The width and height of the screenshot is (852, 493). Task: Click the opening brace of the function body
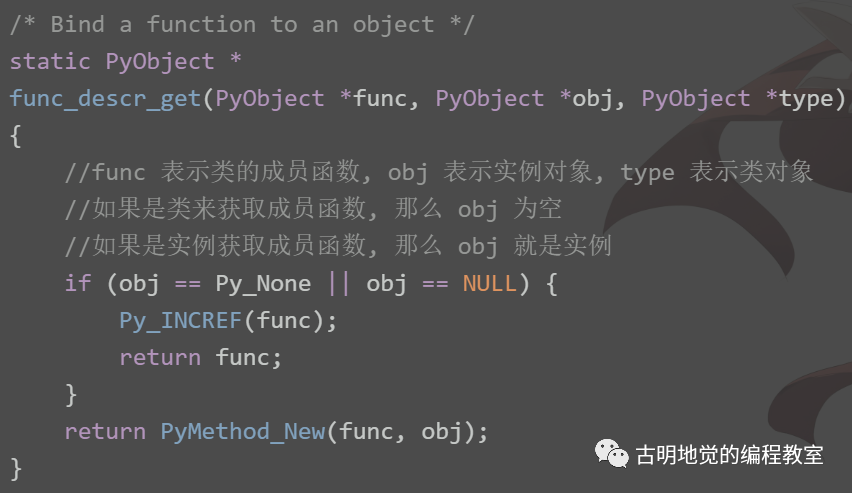[x=16, y=136]
